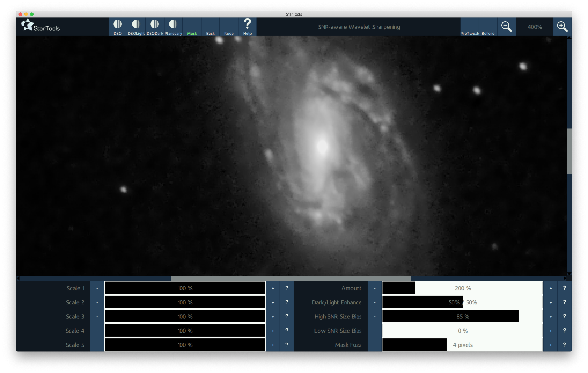Image resolution: width=588 pixels, height=373 pixels.
Task: Click the High SNR Size Bias slider
Action: (x=463, y=316)
